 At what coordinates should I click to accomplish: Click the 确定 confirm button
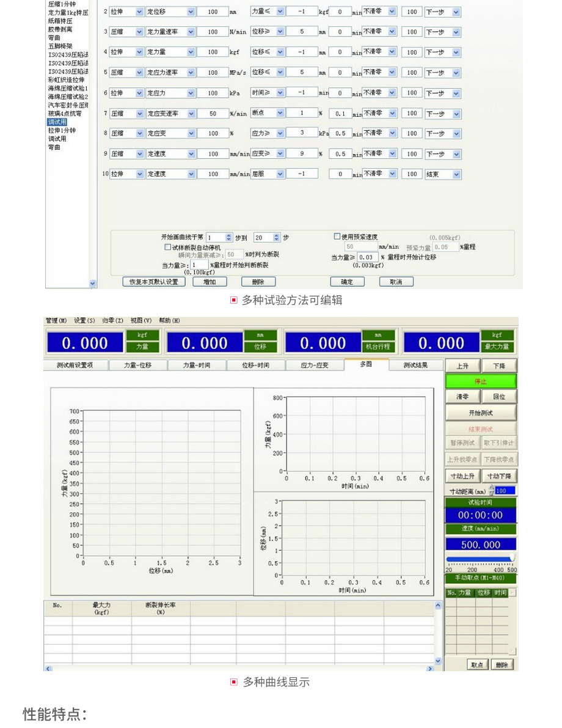[347, 282]
